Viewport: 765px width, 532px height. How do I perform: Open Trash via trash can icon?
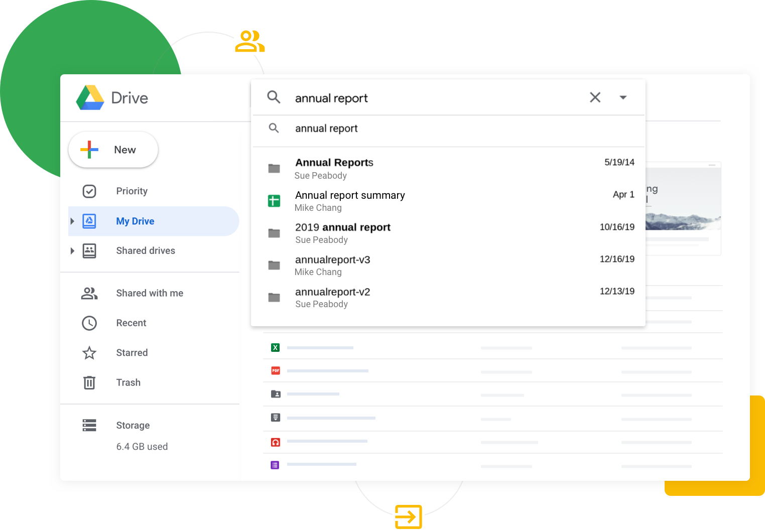click(89, 382)
